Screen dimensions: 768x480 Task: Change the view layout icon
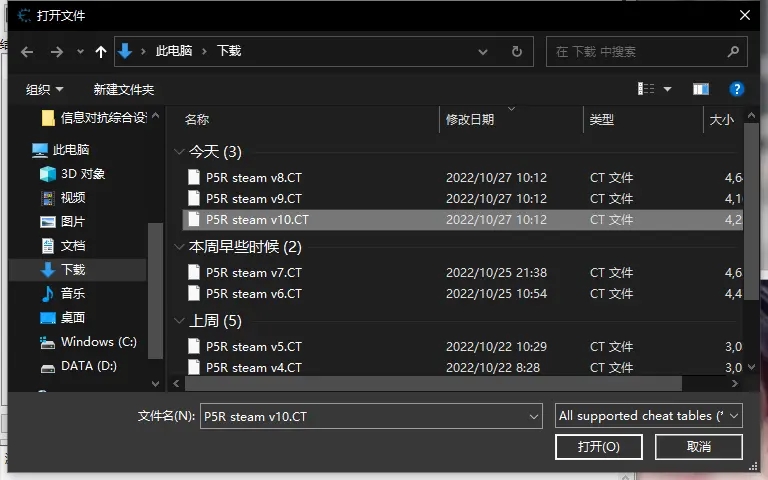pyautogui.click(x=646, y=89)
